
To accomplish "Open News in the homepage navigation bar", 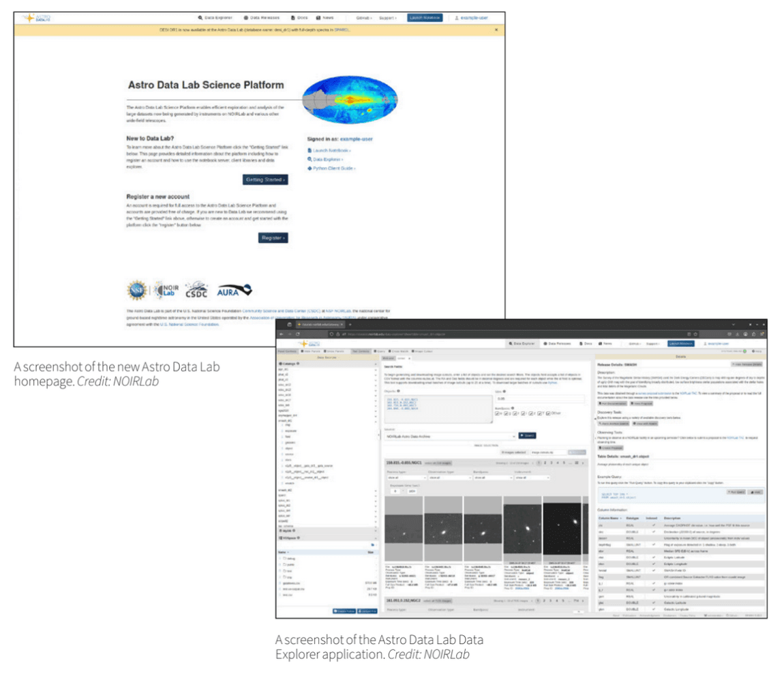I will click(325, 18).
